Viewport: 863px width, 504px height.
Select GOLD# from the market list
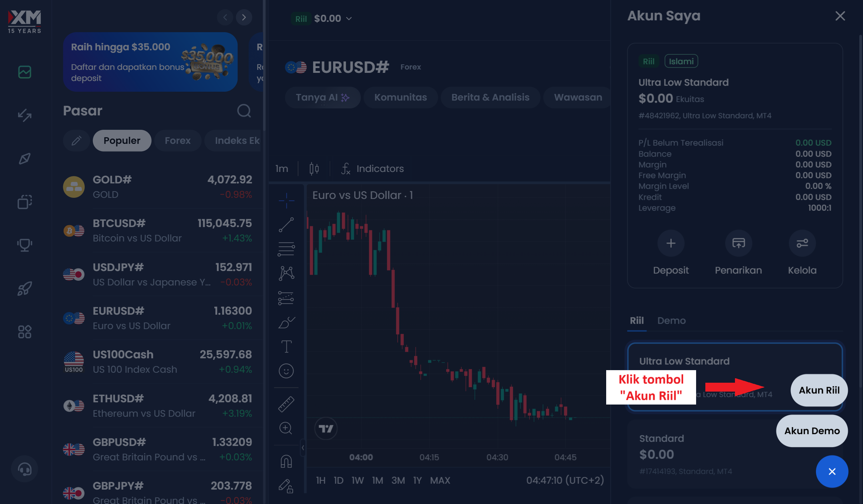[x=158, y=187]
